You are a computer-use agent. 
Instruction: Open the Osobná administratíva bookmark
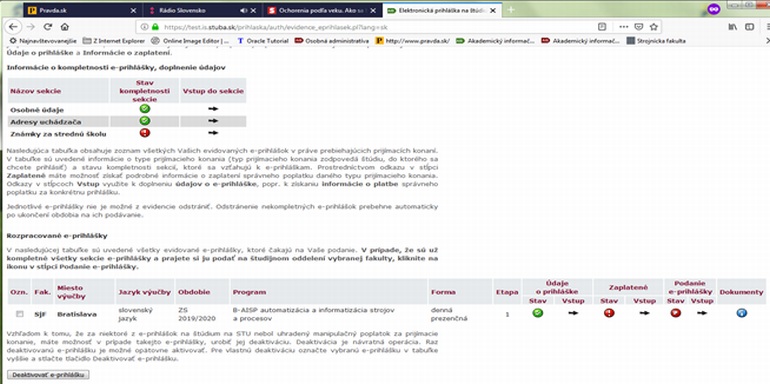332,41
